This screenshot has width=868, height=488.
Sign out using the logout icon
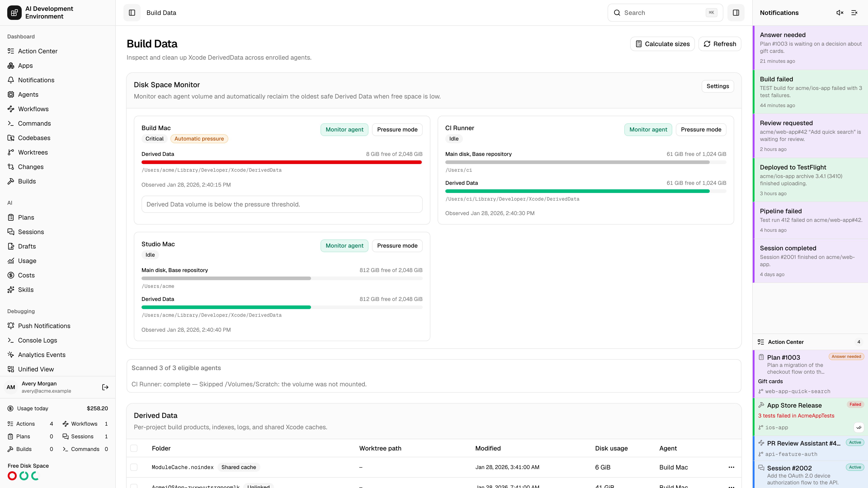105,387
